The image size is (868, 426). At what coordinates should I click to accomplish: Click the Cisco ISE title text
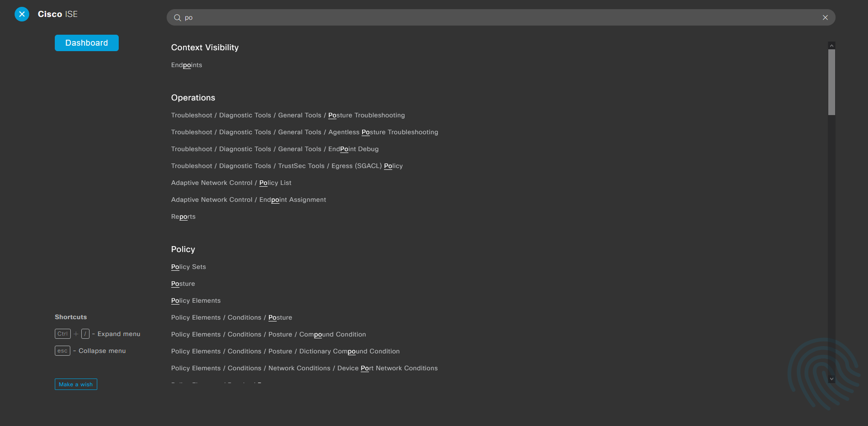tap(58, 14)
